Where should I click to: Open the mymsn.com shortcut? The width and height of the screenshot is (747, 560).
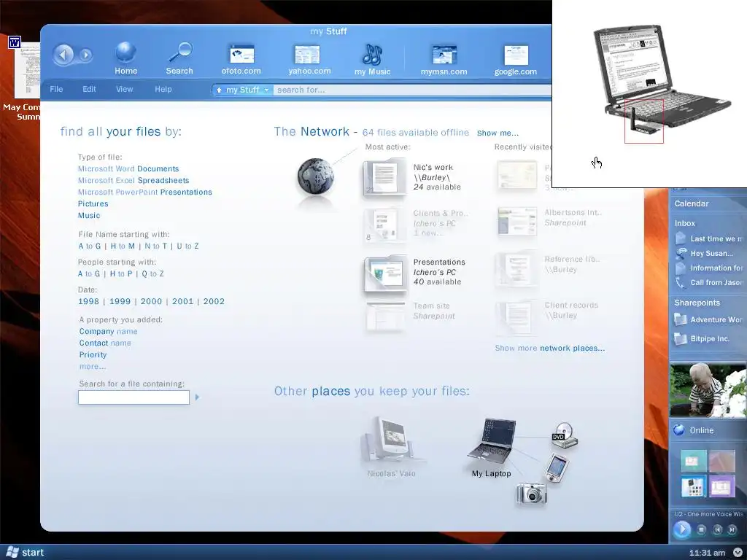(x=444, y=60)
